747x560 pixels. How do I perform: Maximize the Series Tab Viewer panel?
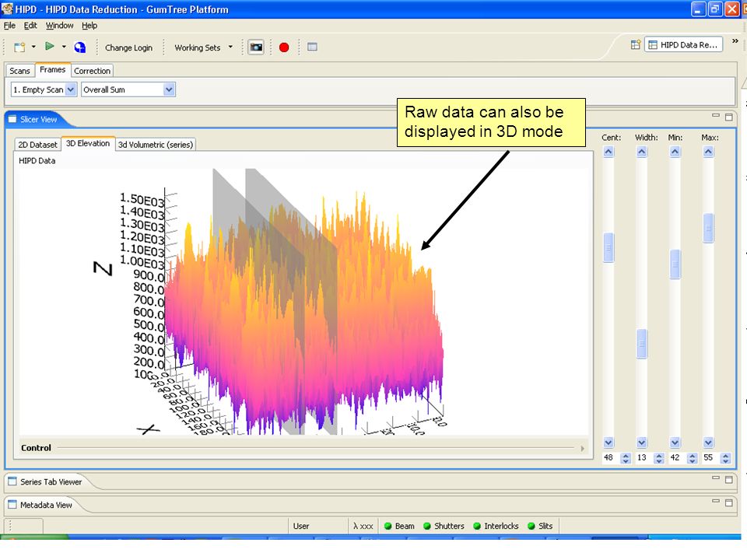coord(729,480)
